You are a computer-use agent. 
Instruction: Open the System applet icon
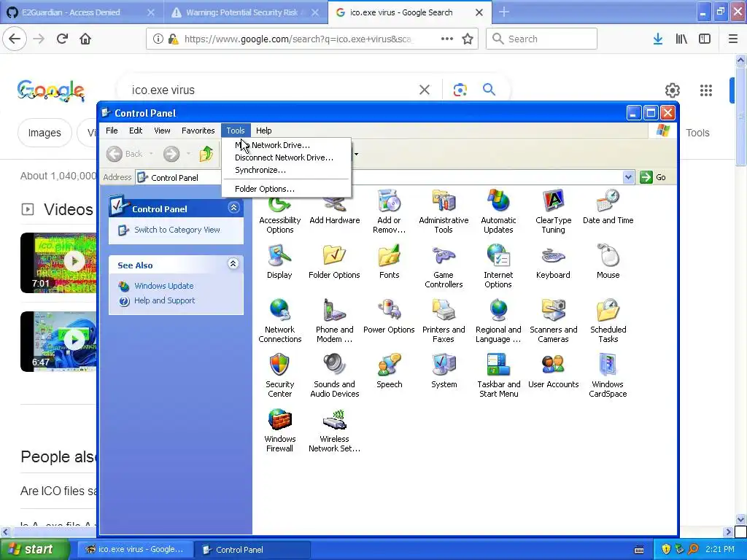[444, 371]
